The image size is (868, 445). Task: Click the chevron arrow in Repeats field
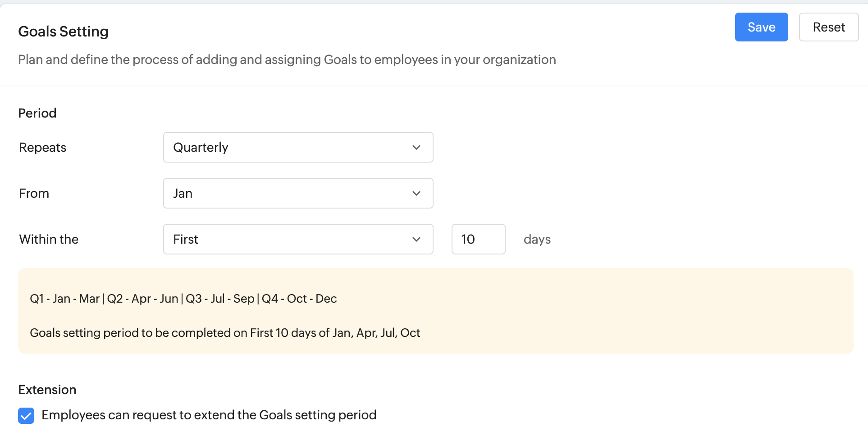(416, 147)
